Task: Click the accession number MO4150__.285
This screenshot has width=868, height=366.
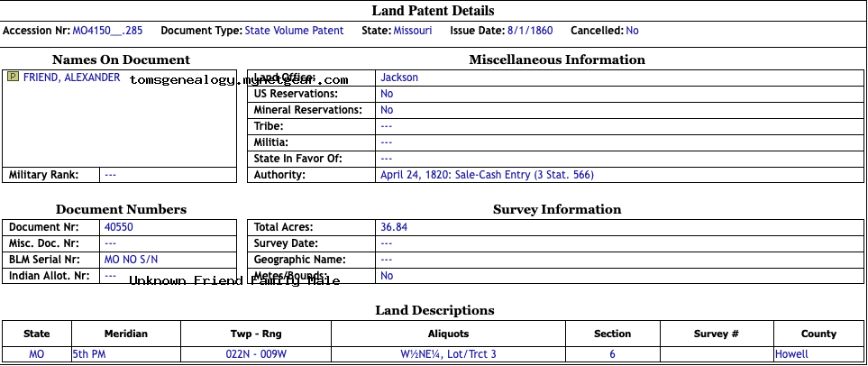Action: click(x=107, y=31)
